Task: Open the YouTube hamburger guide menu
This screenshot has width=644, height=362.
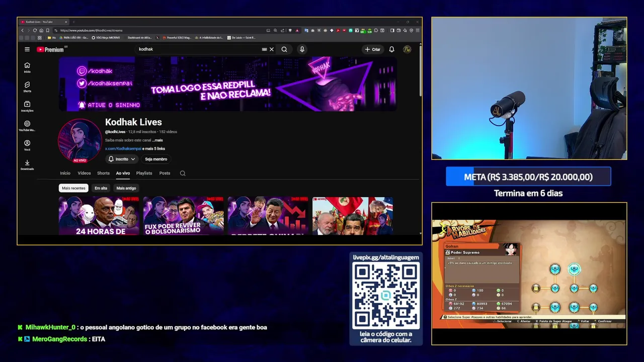Action: 27,49
